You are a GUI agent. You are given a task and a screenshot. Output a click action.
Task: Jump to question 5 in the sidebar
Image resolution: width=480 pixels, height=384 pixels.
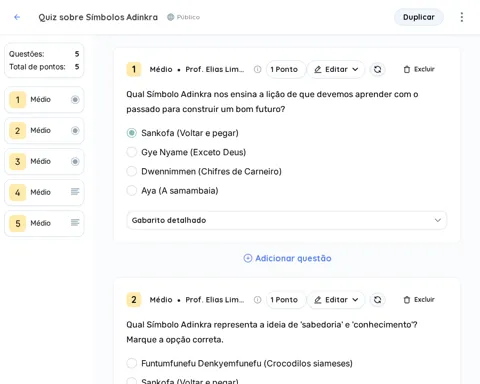coord(44,223)
